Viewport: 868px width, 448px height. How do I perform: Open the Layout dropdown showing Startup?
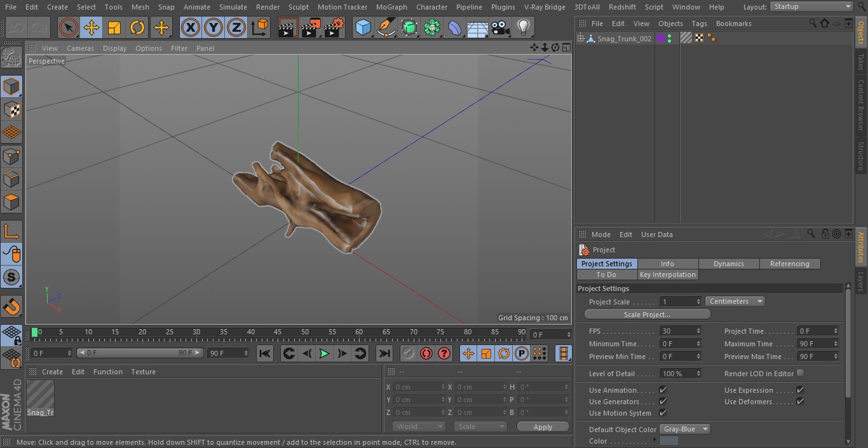point(811,6)
